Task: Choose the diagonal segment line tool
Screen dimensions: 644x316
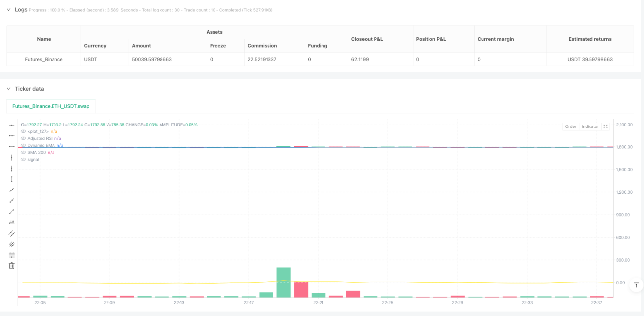Action: tap(12, 211)
